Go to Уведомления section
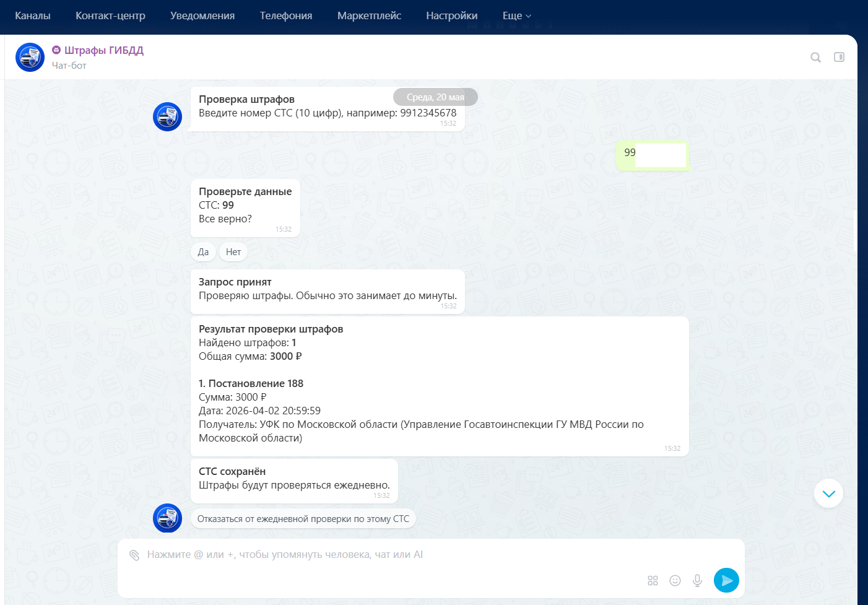The width and height of the screenshot is (868, 605). [x=202, y=15]
